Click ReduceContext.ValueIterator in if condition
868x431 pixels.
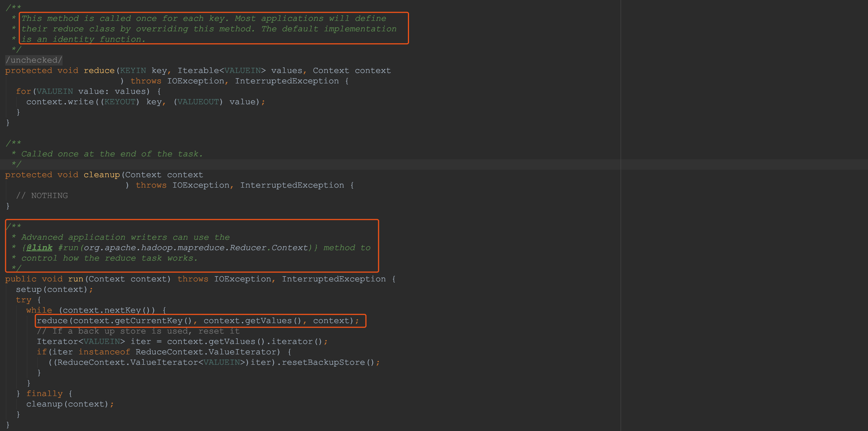coord(206,352)
